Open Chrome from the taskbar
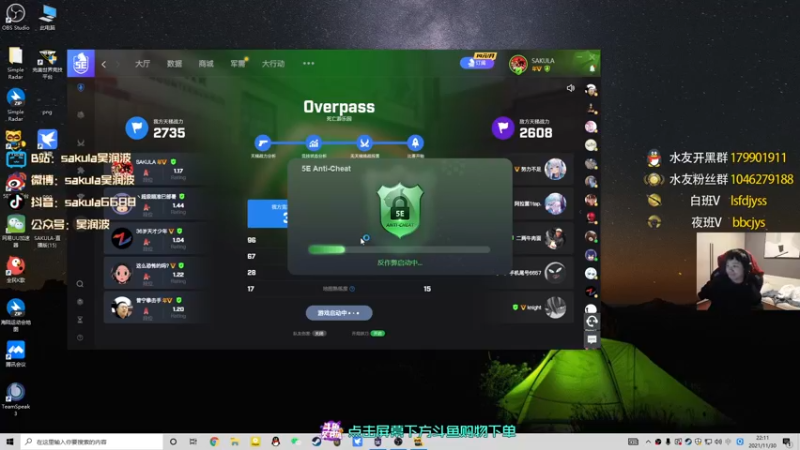800x450 pixels. point(214,442)
